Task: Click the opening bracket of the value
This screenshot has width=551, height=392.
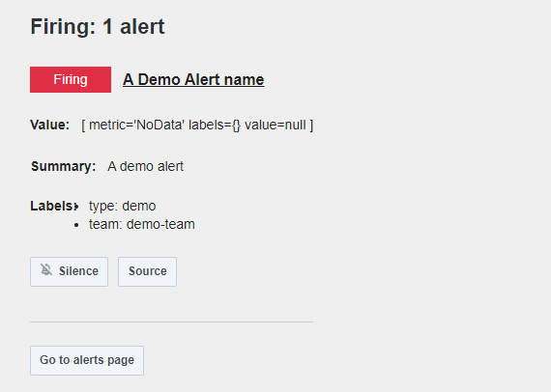Action: tap(83, 125)
